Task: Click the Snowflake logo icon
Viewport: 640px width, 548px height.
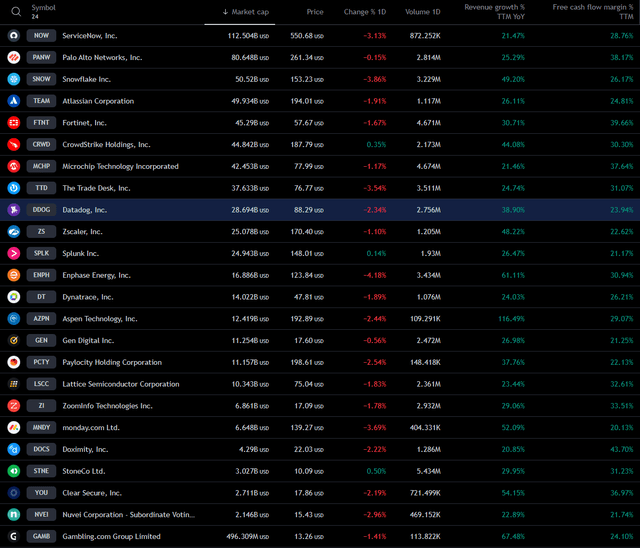Action: click(x=14, y=79)
